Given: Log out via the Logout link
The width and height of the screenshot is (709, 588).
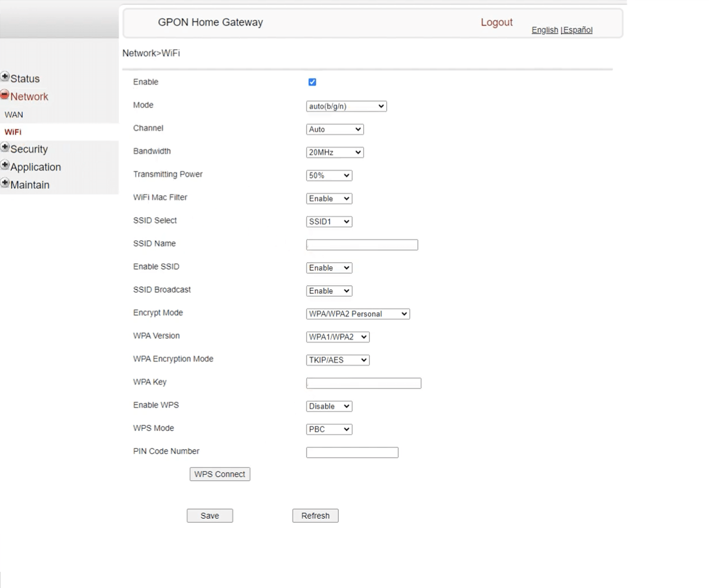Looking at the screenshot, I should pos(496,22).
